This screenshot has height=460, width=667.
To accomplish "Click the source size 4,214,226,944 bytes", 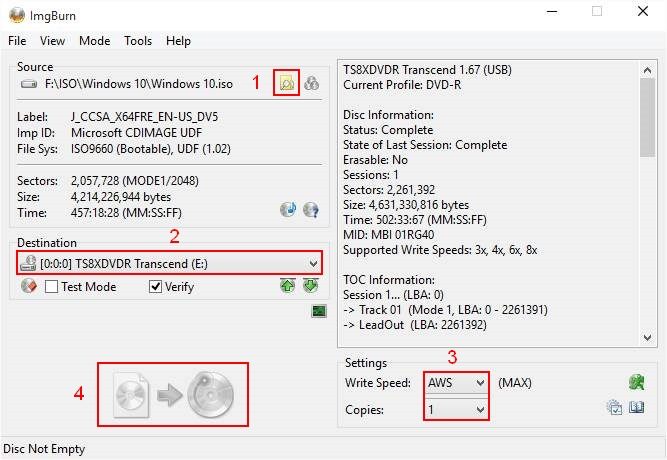I will click(121, 197).
